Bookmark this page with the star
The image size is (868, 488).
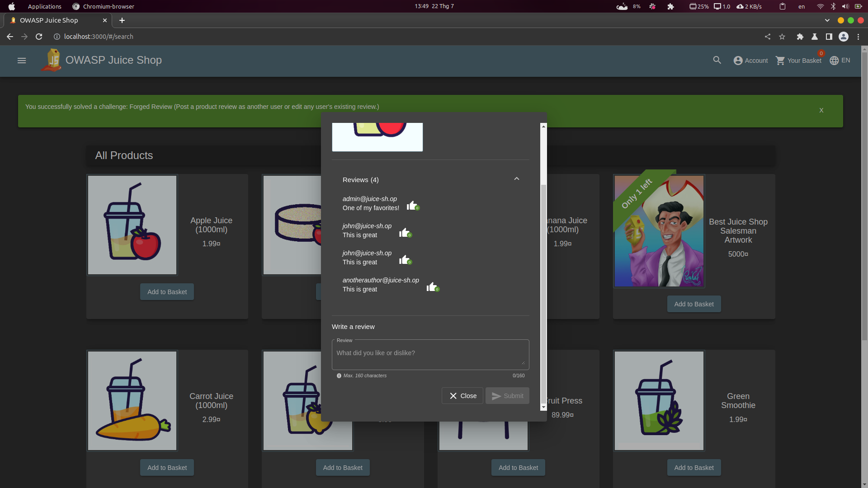pos(782,37)
